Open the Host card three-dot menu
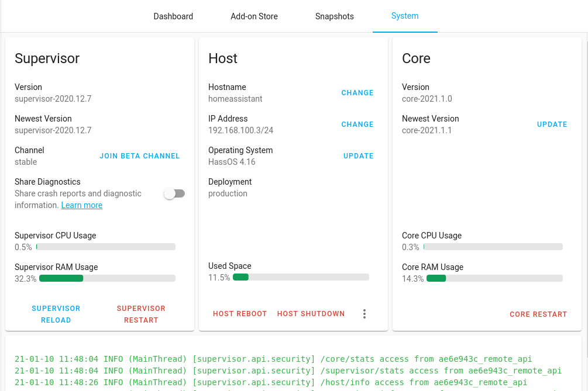 coord(364,314)
